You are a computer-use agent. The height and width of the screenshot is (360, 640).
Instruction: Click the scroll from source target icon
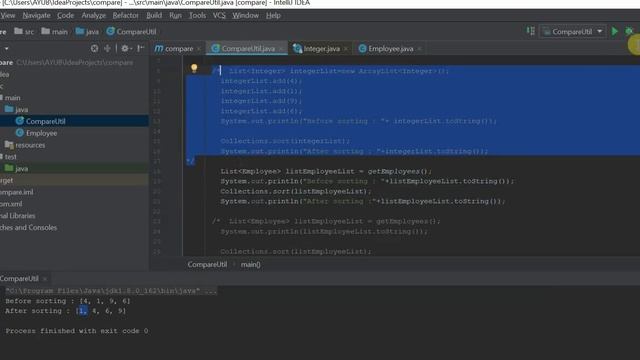click(x=94, y=48)
